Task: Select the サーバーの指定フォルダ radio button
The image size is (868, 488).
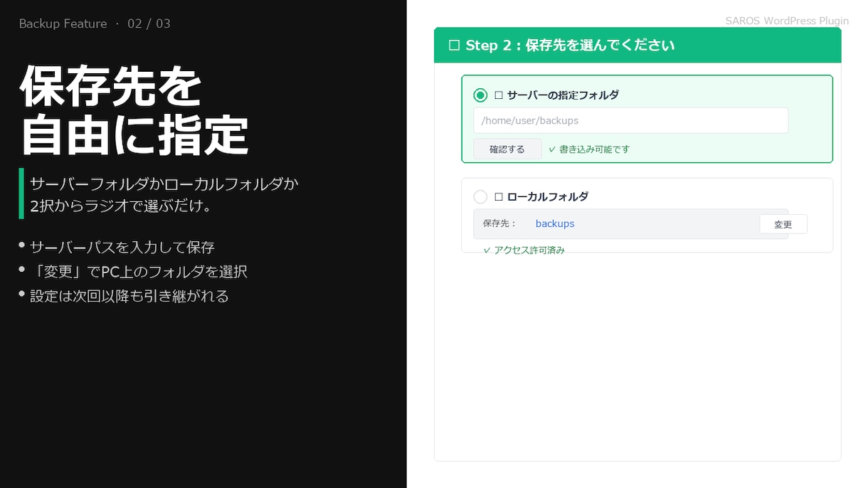Action: click(x=480, y=95)
